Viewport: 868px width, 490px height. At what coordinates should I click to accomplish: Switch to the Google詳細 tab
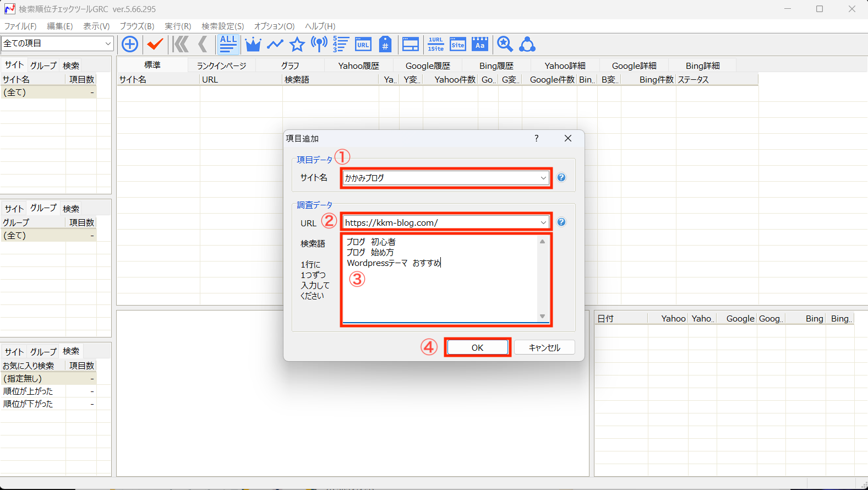click(634, 66)
